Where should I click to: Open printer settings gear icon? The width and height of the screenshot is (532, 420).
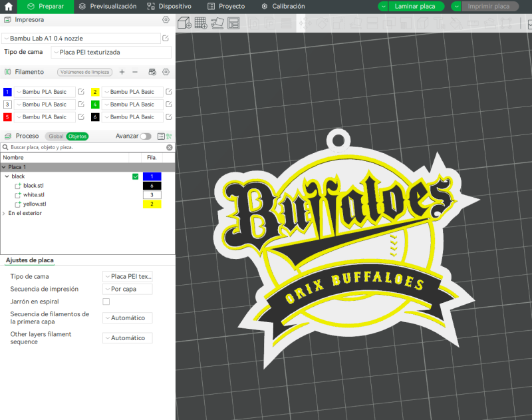coord(166,20)
